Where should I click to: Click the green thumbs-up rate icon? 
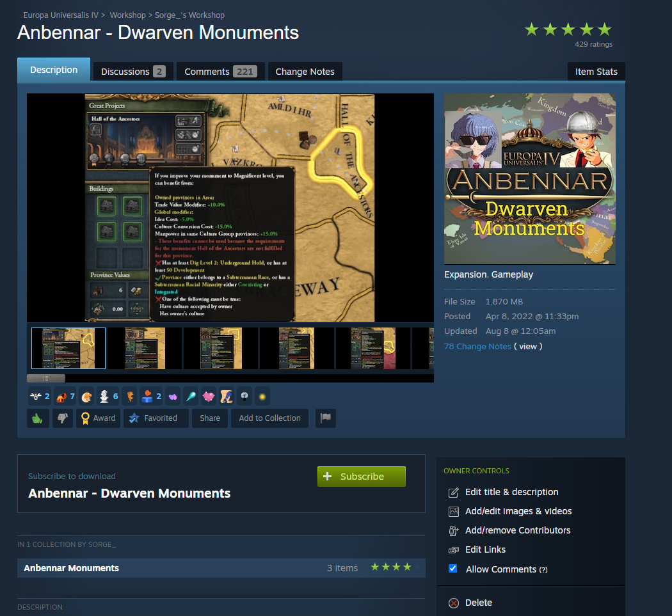38,418
